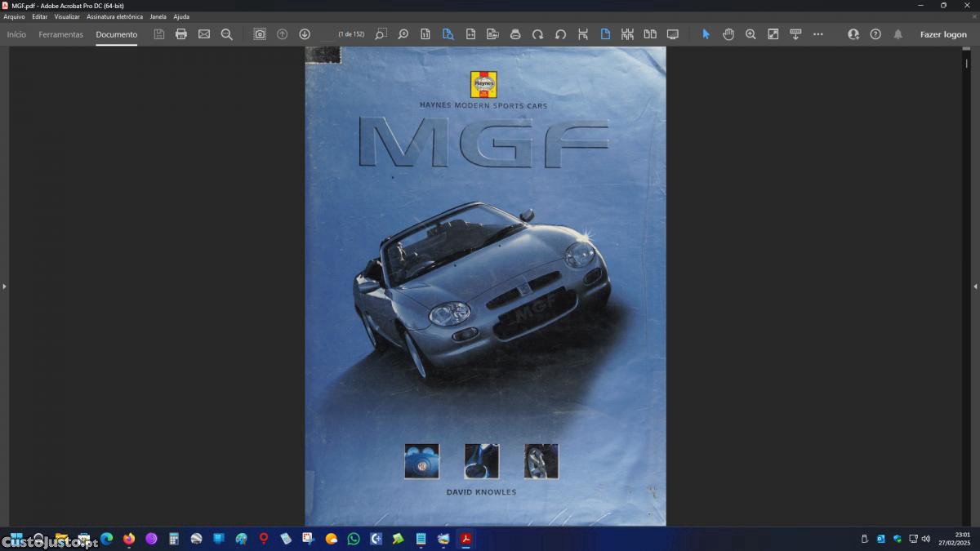Screen dimensions: 980x551
Task: Select the Hand pan tool
Action: coord(728,34)
